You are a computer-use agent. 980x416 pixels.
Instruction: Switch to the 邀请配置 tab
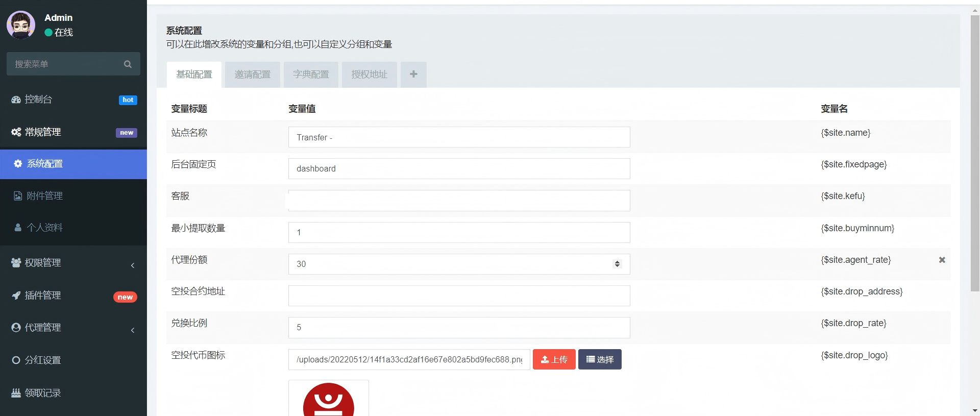(253, 75)
